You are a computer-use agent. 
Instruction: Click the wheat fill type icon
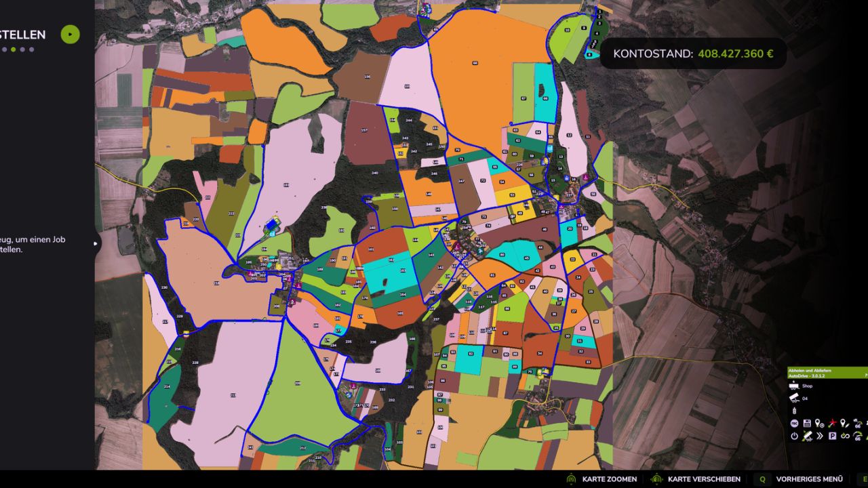click(x=793, y=411)
